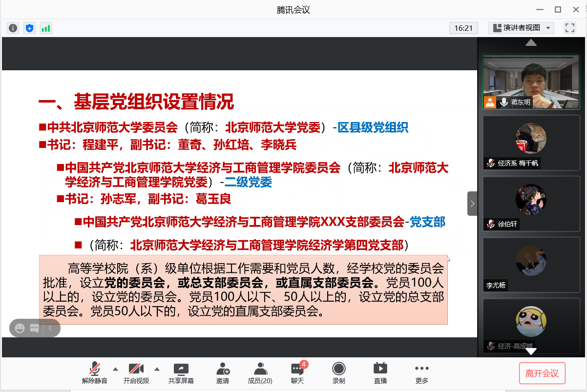Collapse the participant video sidebar
587x392 pixels.
point(472,204)
